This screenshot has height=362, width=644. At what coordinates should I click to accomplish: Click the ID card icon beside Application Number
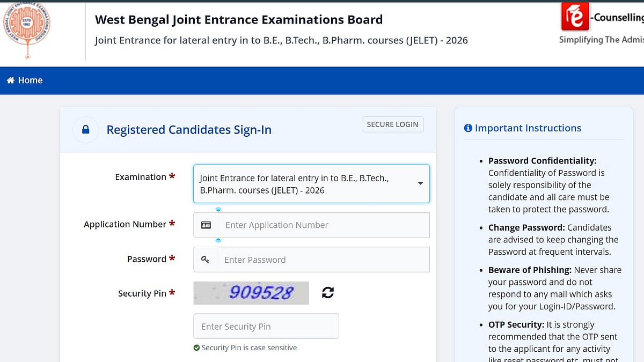[206, 225]
